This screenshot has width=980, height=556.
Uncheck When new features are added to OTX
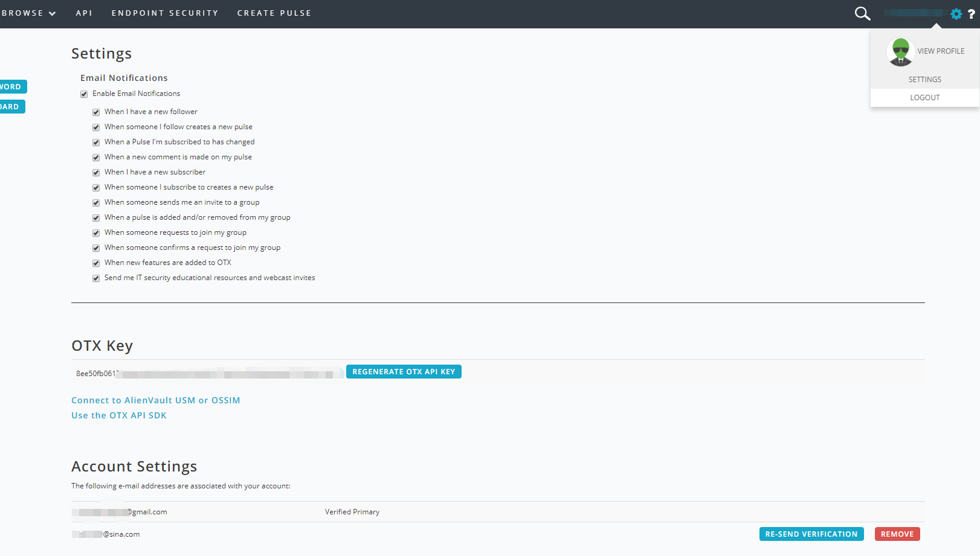point(96,263)
